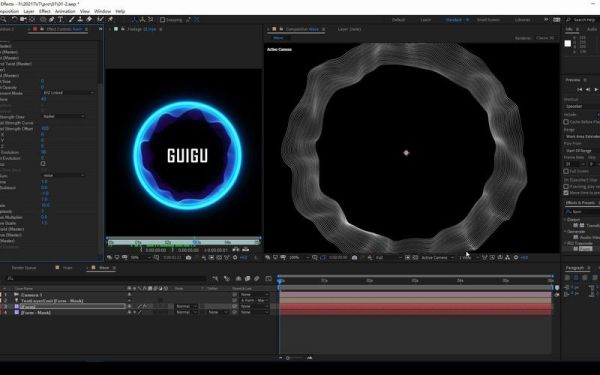Choose the Pen tool
Image resolution: width=600 pixels, height=375 pixels.
click(x=51, y=19)
